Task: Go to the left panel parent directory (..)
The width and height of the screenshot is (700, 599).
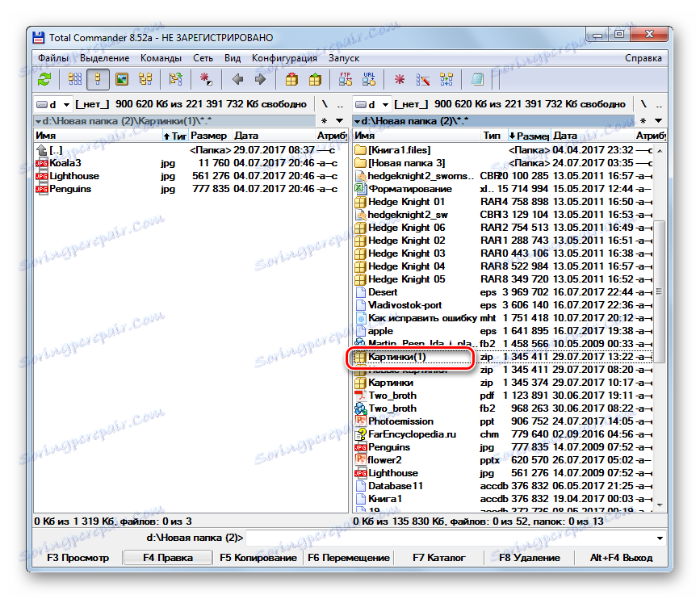Action: (x=340, y=104)
